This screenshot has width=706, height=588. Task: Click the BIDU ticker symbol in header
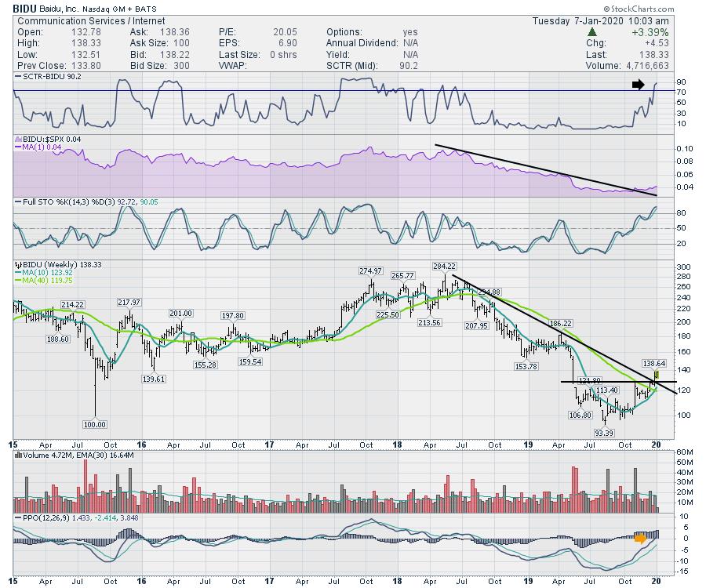(x=24, y=9)
